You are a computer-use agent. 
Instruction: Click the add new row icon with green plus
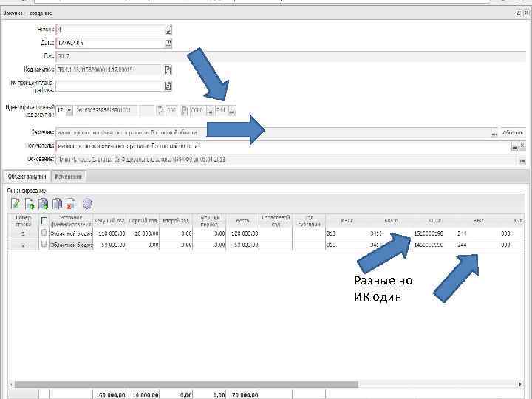click(x=30, y=204)
